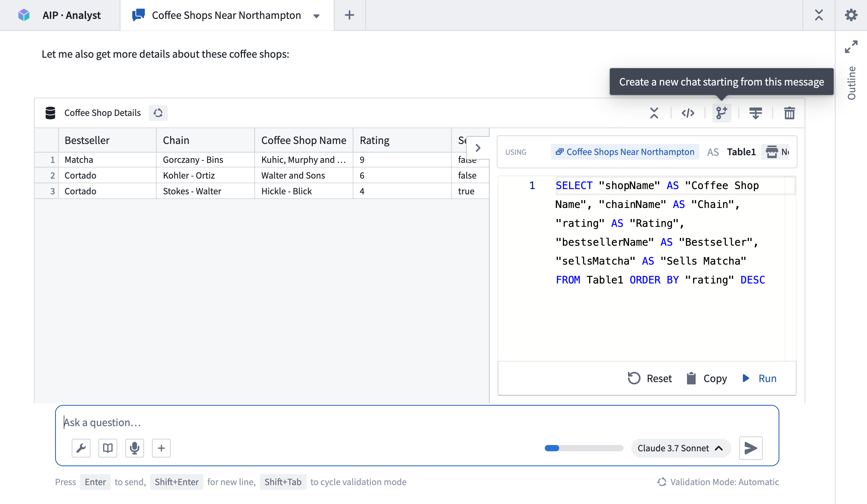This screenshot has height=504, width=867.
Task: Click the microphone voice input icon
Action: (135, 448)
